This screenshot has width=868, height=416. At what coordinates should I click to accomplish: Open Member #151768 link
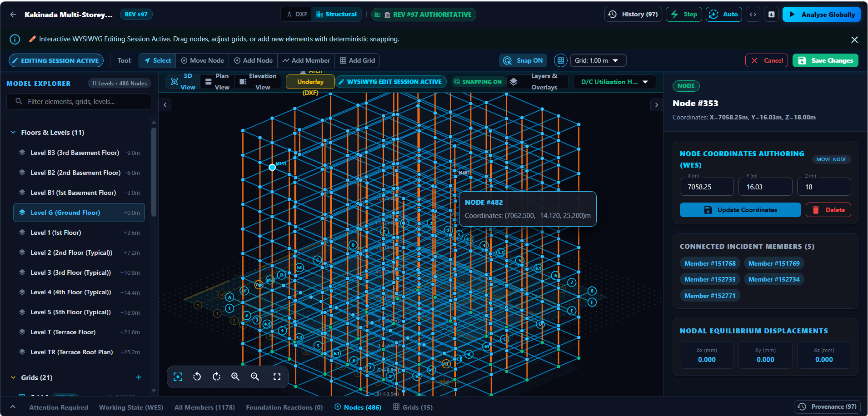[x=710, y=263]
